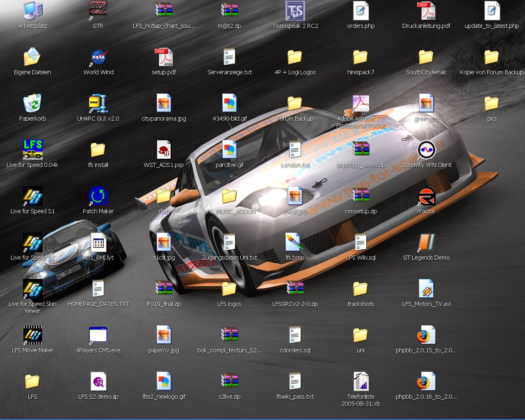Viewport: 525px width, 420px height.
Task: Open Kopie von Forum Backup folder
Action: tap(492, 57)
